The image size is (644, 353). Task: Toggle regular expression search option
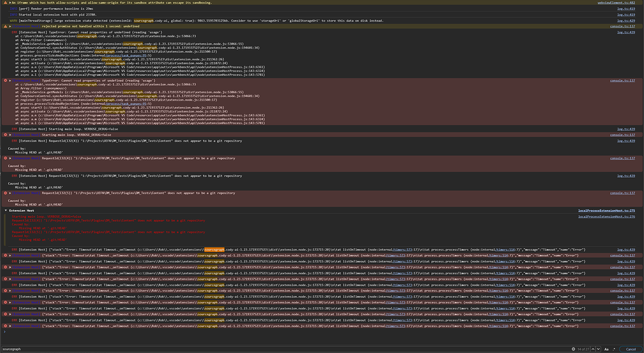tap(614, 349)
